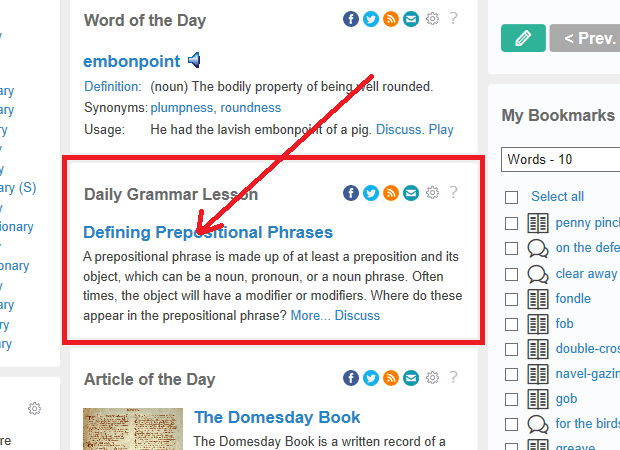Open The Domesday Book article link
The width and height of the screenshot is (620, 450).
click(x=277, y=417)
